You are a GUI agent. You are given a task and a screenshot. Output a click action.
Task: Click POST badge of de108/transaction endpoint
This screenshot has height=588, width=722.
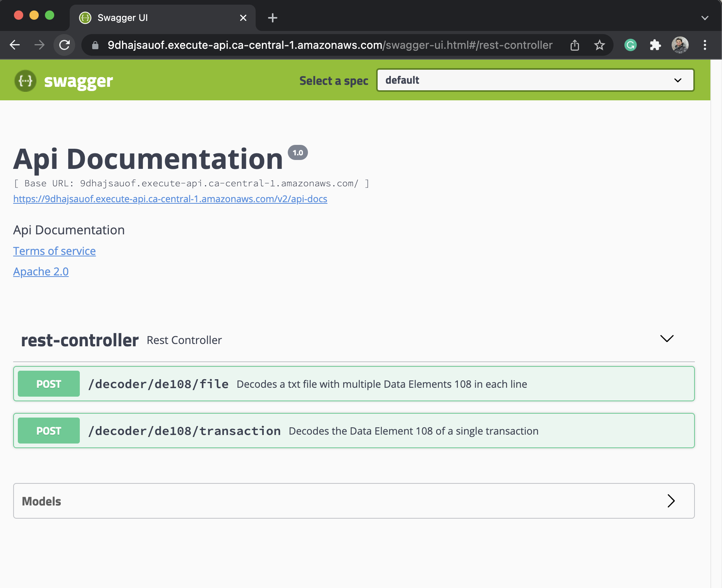(49, 431)
